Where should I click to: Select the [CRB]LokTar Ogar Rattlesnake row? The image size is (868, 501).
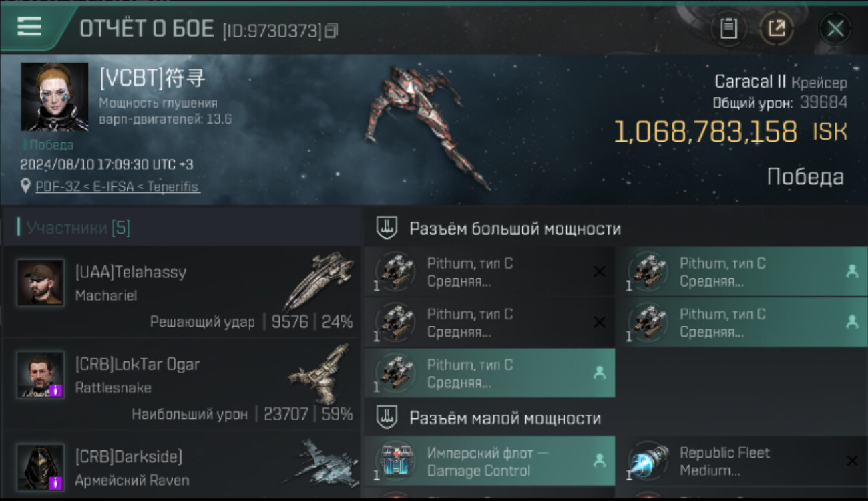pyautogui.click(x=181, y=384)
